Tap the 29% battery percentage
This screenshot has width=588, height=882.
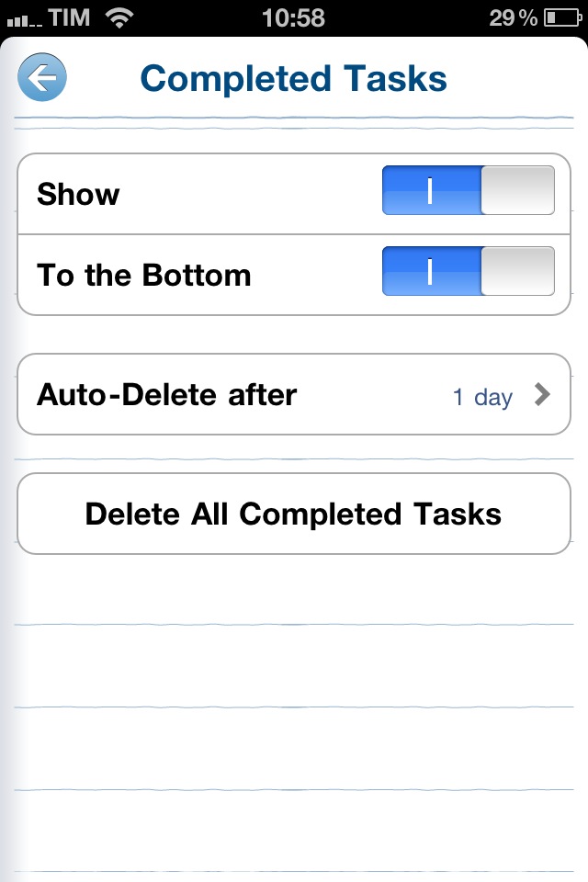tap(514, 18)
